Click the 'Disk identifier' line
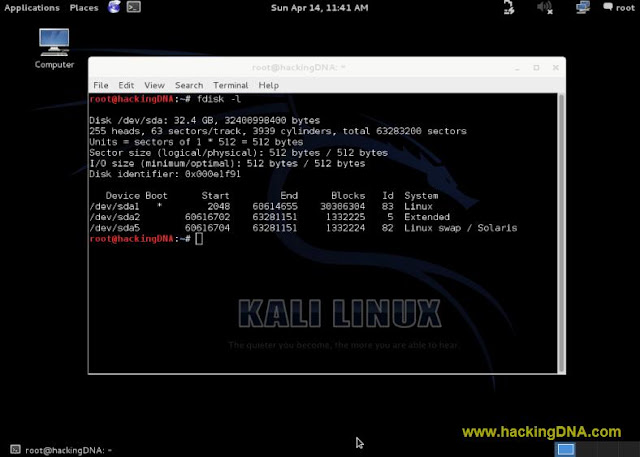This screenshot has width=640, height=457. tap(165, 174)
